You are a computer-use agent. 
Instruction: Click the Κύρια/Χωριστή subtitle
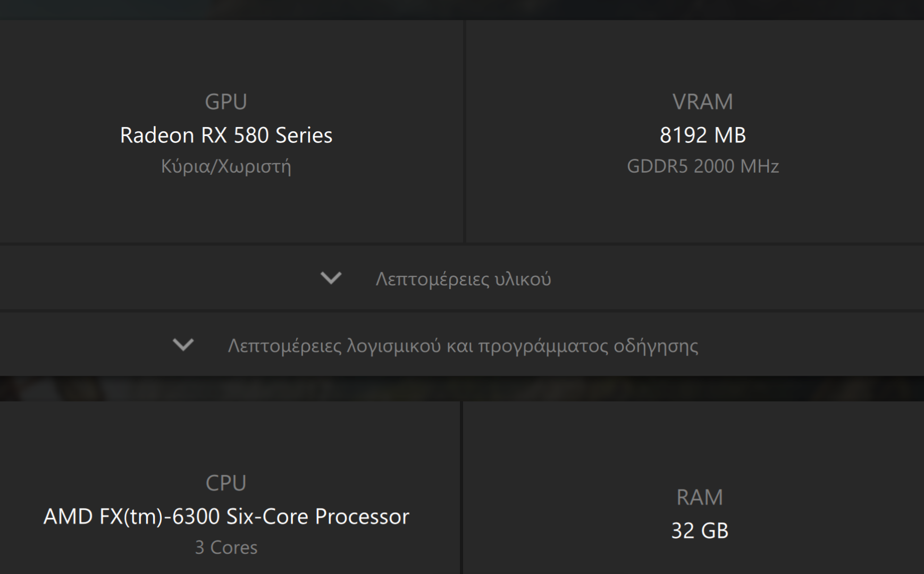click(226, 166)
